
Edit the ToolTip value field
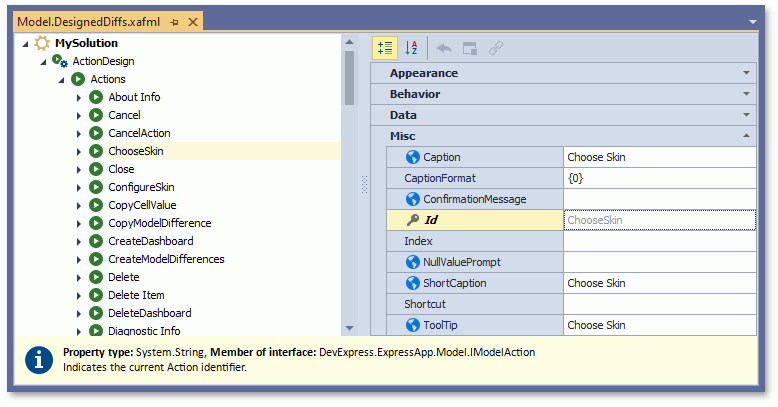(659, 325)
